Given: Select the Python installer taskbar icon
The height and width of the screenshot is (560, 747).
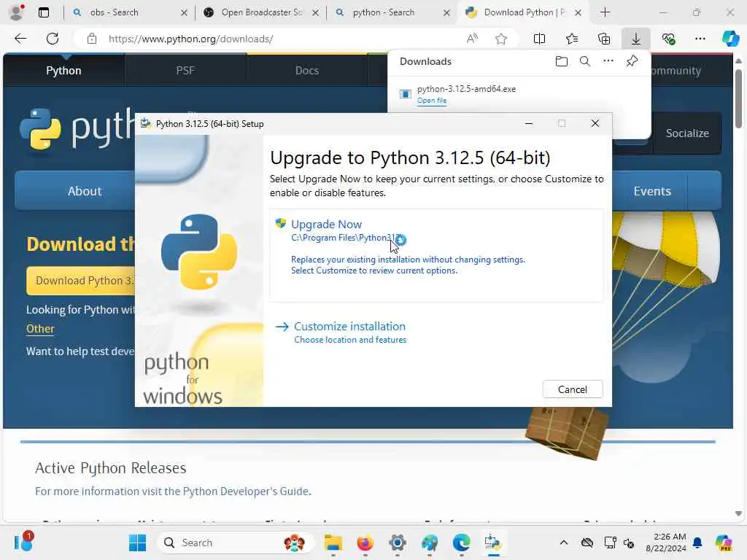Looking at the screenshot, I should (493, 542).
